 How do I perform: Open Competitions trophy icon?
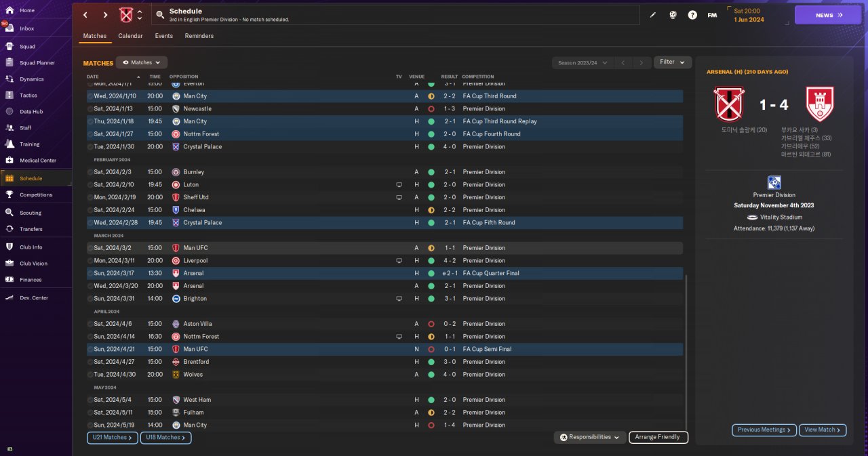click(9, 194)
